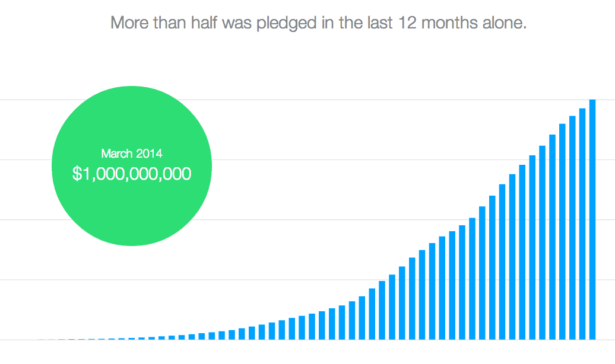Click the word 'pledged' in the headline
The image size is (615, 364).
287,24
